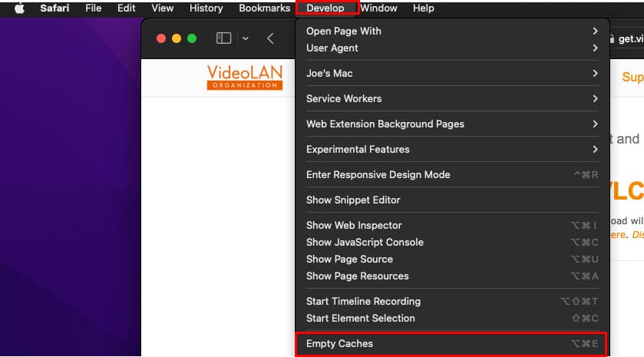This screenshot has width=644, height=357.
Task: Choose Empty Caches
Action: point(452,344)
